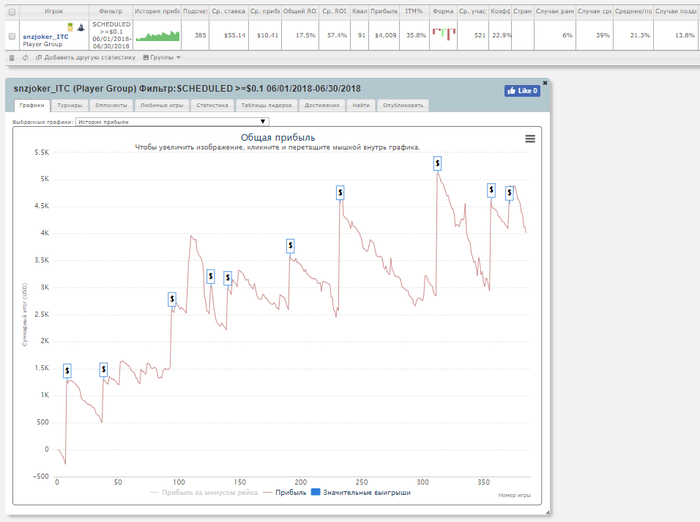Open the Найти tab
This screenshot has height=522, width=700.
(361, 105)
